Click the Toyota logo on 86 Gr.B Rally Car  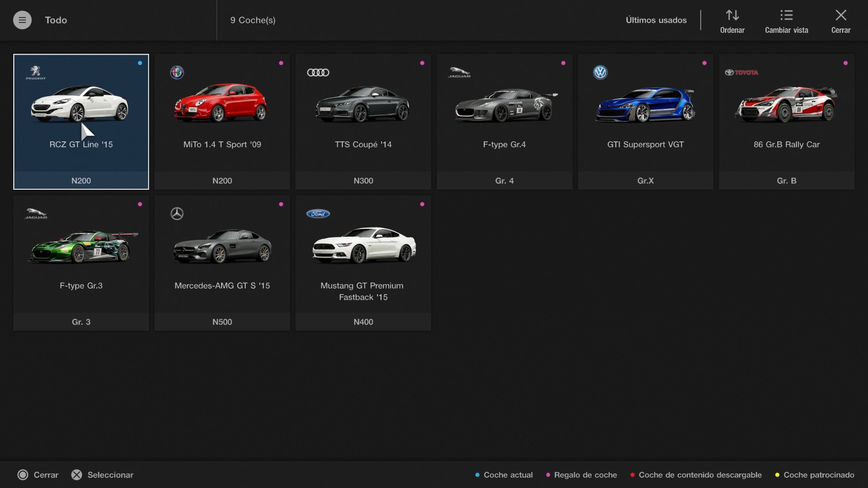coord(741,72)
